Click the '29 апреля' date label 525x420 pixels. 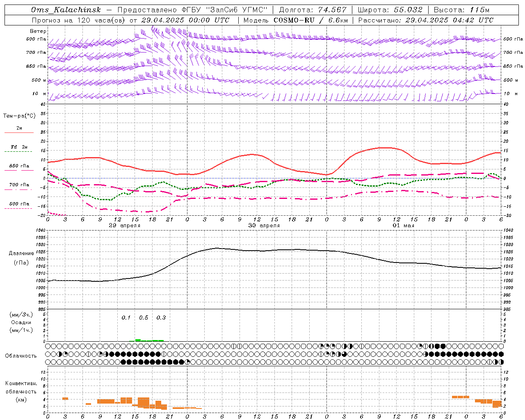pyautogui.click(x=125, y=226)
